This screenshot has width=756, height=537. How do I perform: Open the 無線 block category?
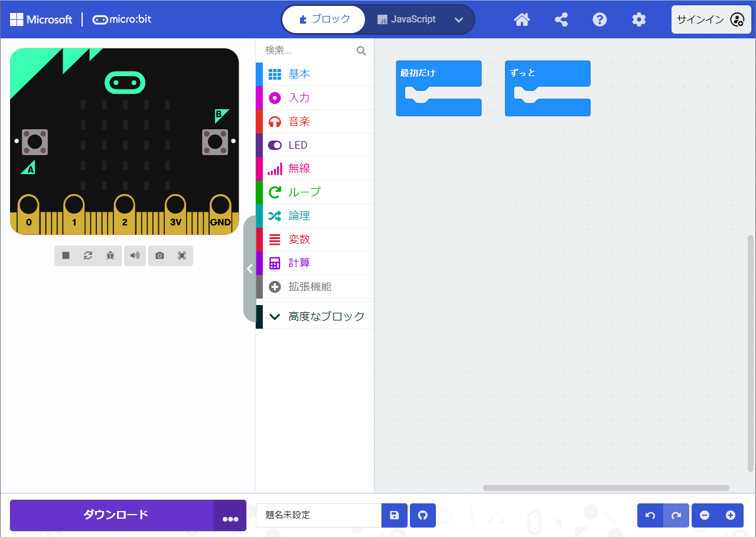tap(315, 169)
